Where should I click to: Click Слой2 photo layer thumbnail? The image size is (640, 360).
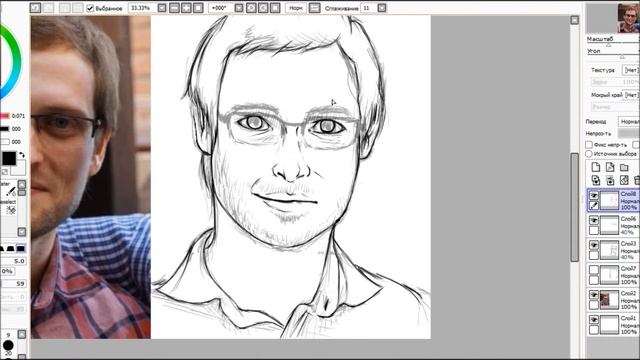pyautogui.click(x=609, y=300)
